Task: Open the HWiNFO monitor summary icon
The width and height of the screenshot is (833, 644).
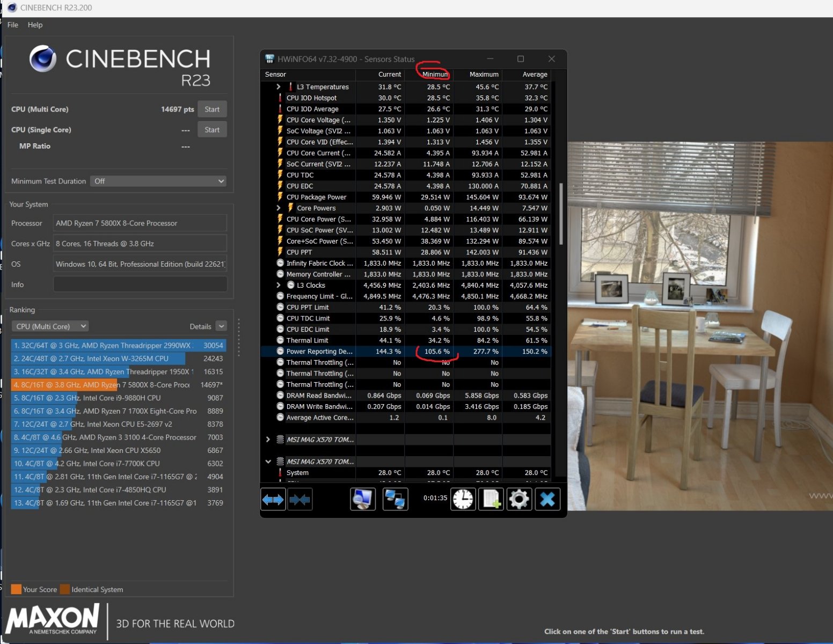Action: pyautogui.click(x=363, y=500)
